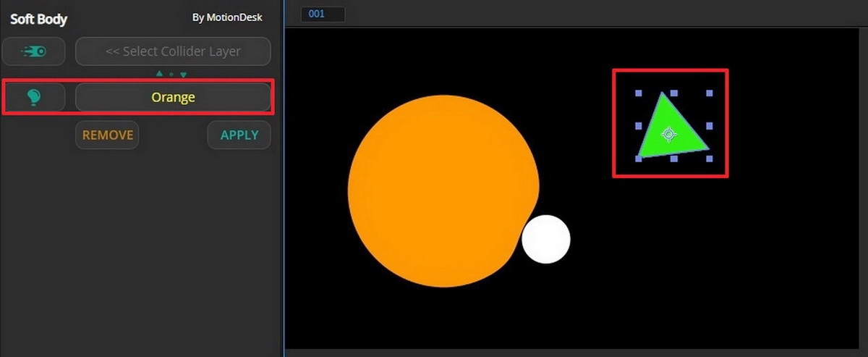Click the APPLY button
Image resolution: width=868 pixels, height=357 pixels.
[x=239, y=135]
